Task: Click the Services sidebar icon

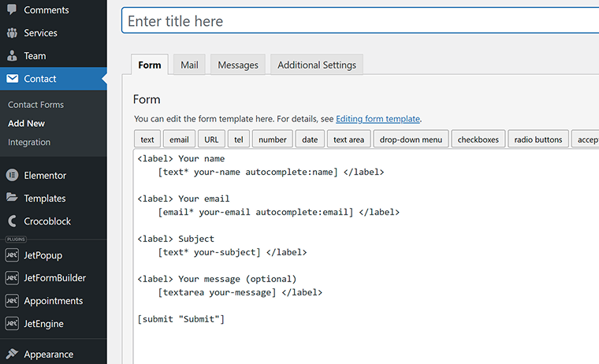Action: click(12, 33)
